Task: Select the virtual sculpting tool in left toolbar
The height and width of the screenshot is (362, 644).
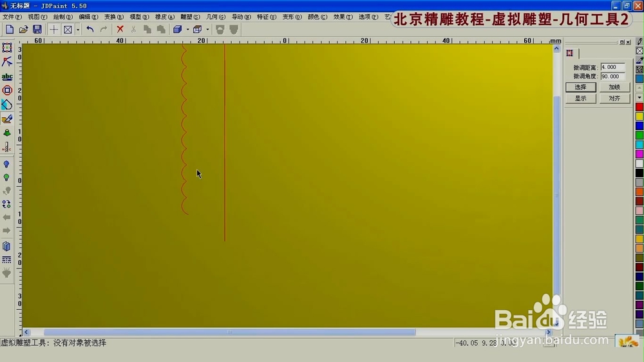Action: [7, 119]
